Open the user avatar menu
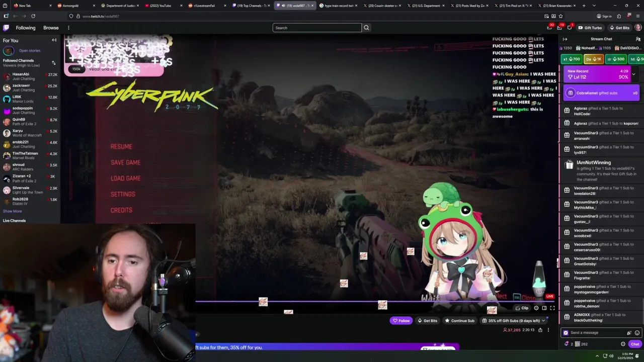644x362 pixels. (638, 28)
